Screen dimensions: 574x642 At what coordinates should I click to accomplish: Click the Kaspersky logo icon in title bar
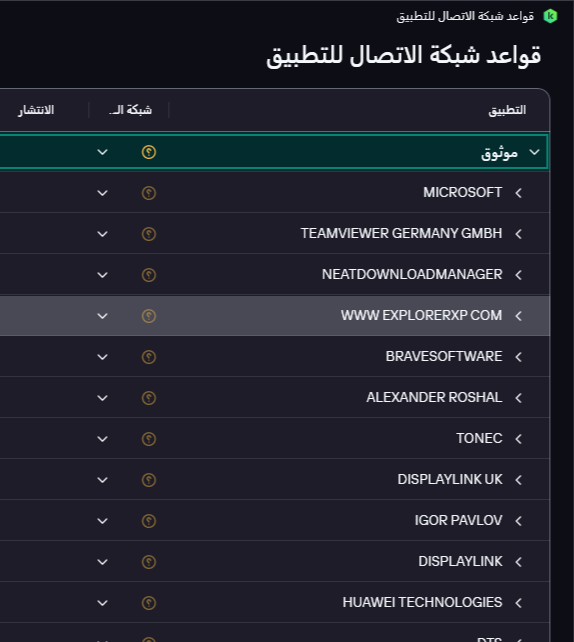[550, 16]
